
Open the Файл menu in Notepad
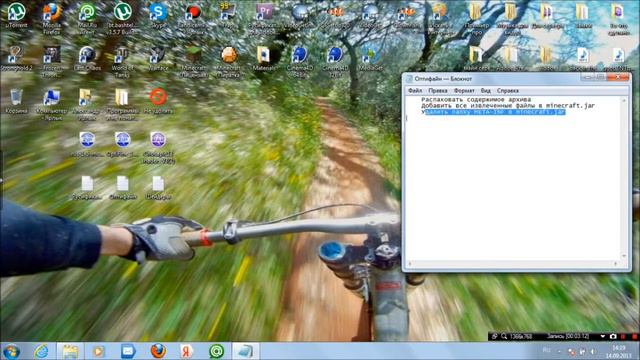(x=415, y=91)
